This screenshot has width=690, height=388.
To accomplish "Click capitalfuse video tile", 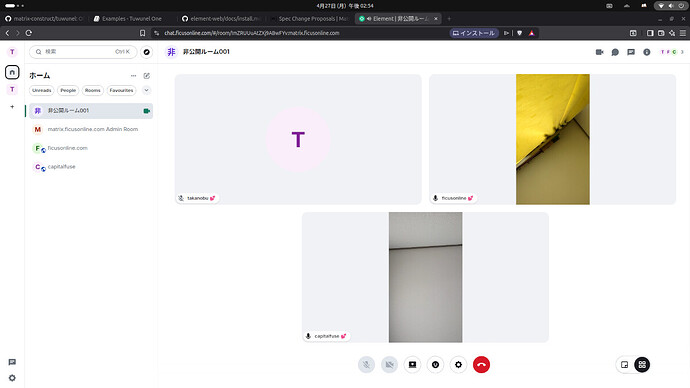I will click(425, 277).
